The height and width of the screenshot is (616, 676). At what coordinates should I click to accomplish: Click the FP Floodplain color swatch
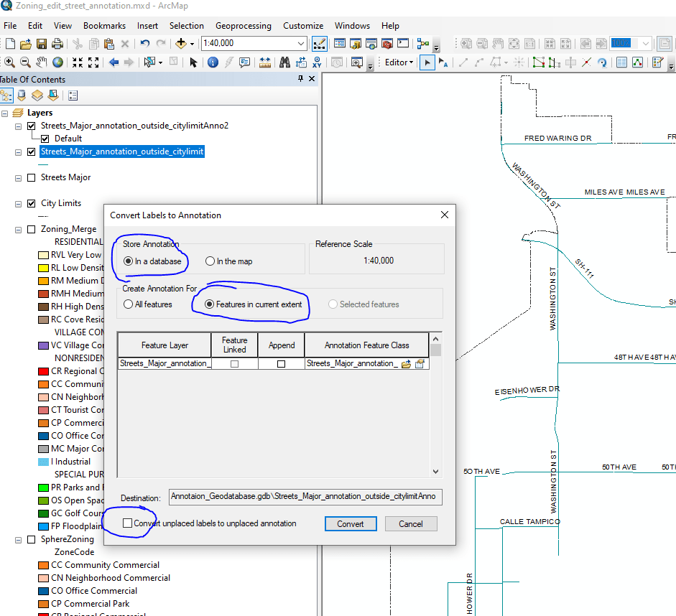point(43,526)
